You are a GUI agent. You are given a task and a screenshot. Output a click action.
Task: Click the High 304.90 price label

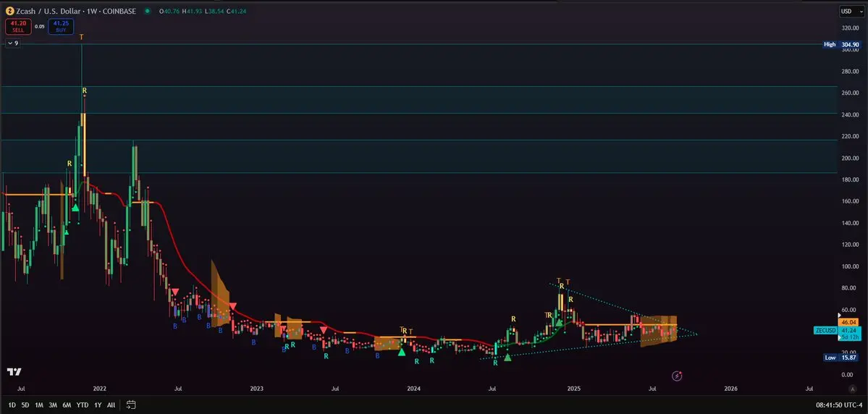coord(841,44)
